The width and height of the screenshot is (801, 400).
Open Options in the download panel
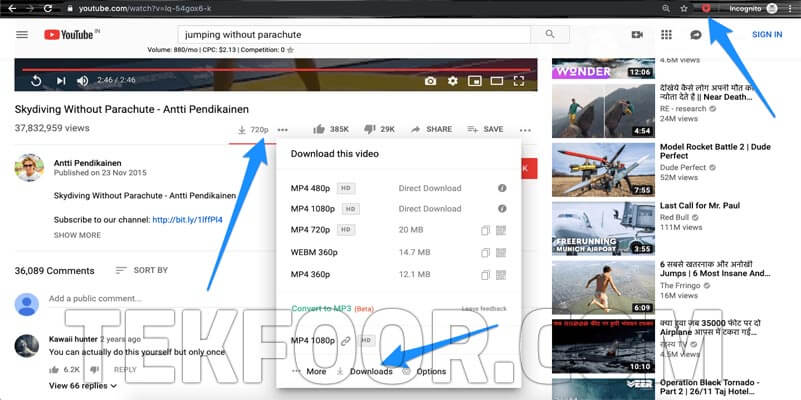[425, 371]
